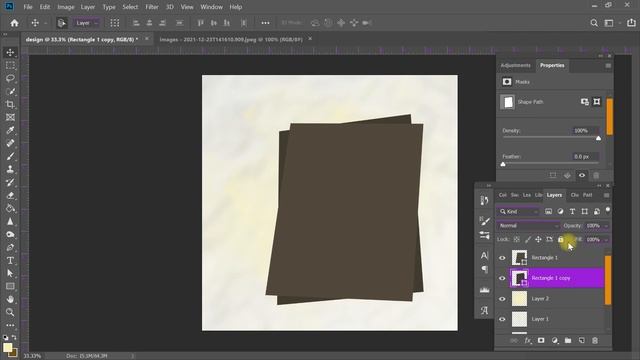Viewport: 640px width, 360px height.
Task: Click the foreground color swatch
Action: pos(7,348)
